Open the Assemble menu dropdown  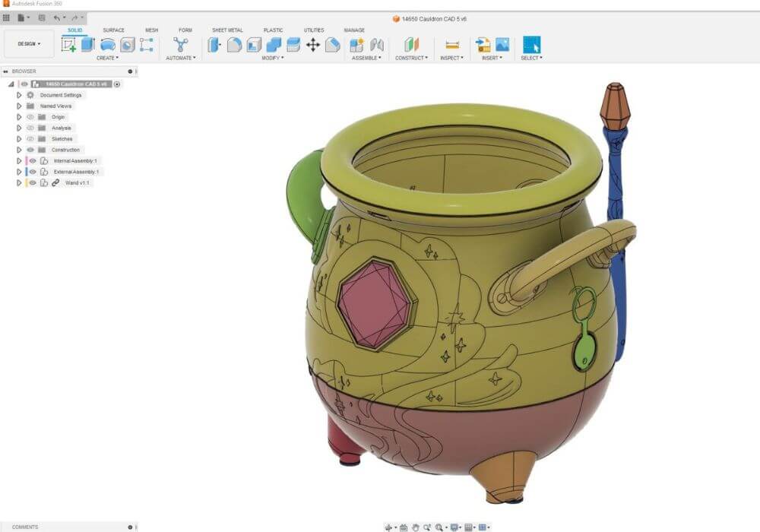366,59
